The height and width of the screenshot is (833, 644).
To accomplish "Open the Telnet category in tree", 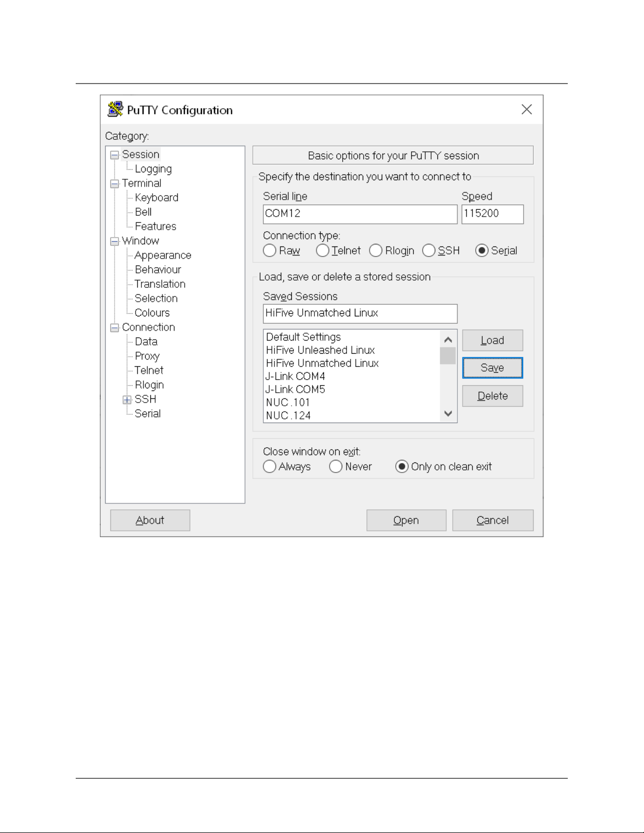I will click(x=149, y=371).
